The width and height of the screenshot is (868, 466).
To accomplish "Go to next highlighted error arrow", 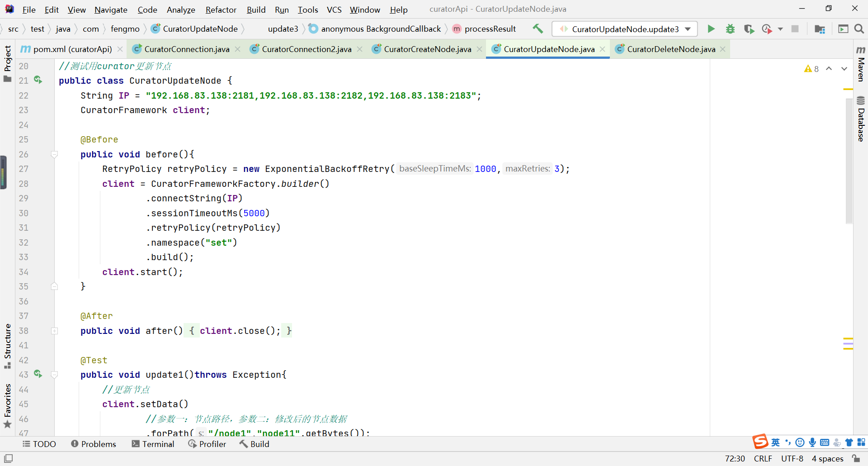I will click(x=844, y=69).
